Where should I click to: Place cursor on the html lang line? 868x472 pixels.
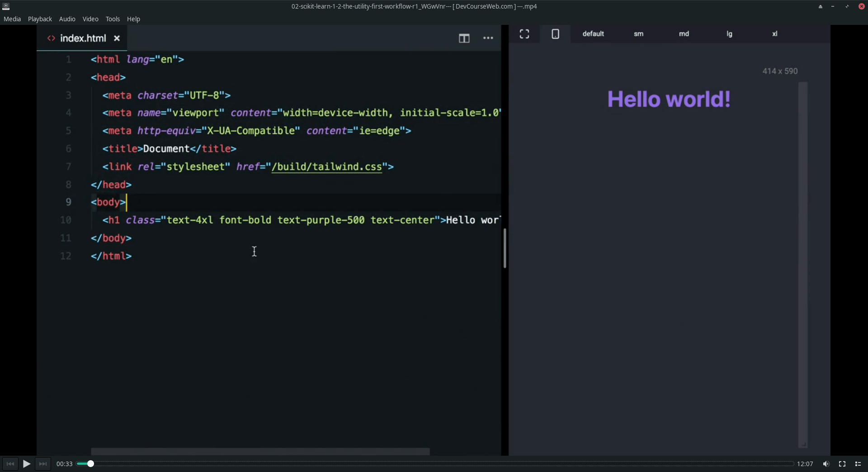coord(137,59)
